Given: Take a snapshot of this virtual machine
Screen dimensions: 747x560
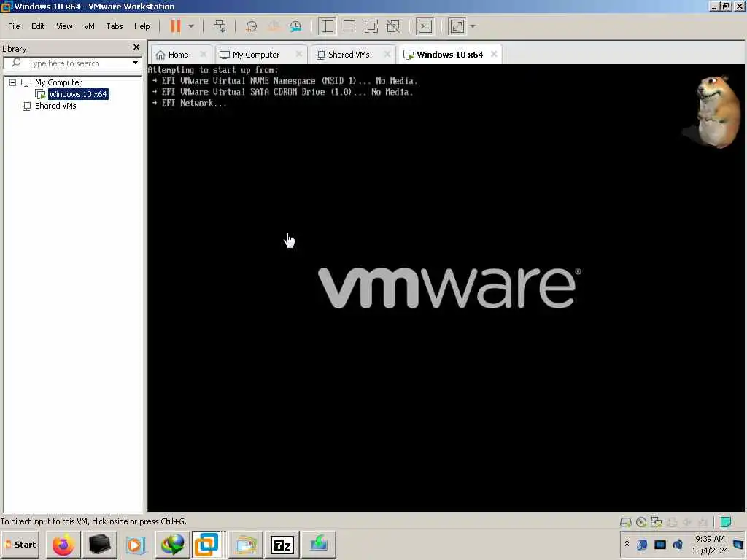Looking at the screenshot, I should point(251,26).
